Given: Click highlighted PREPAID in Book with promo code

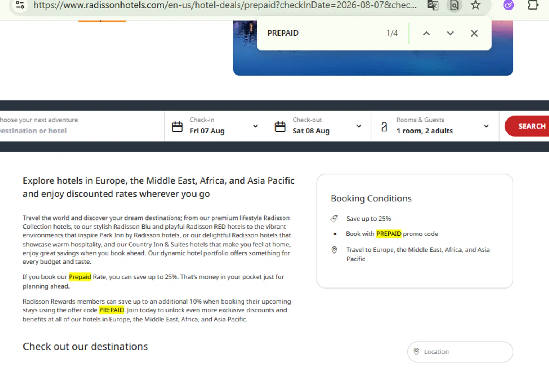Looking at the screenshot, I should (389, 234).
